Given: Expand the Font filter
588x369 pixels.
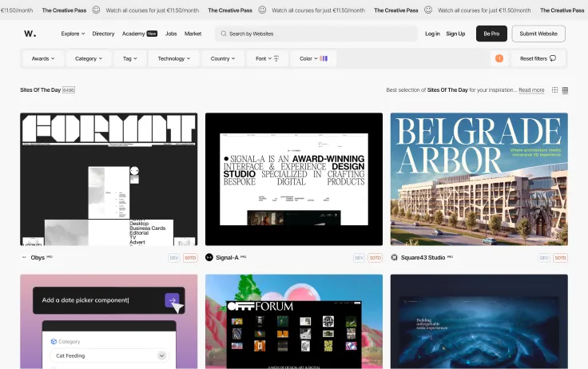Looking at the screenshot, I should point(268,58).
